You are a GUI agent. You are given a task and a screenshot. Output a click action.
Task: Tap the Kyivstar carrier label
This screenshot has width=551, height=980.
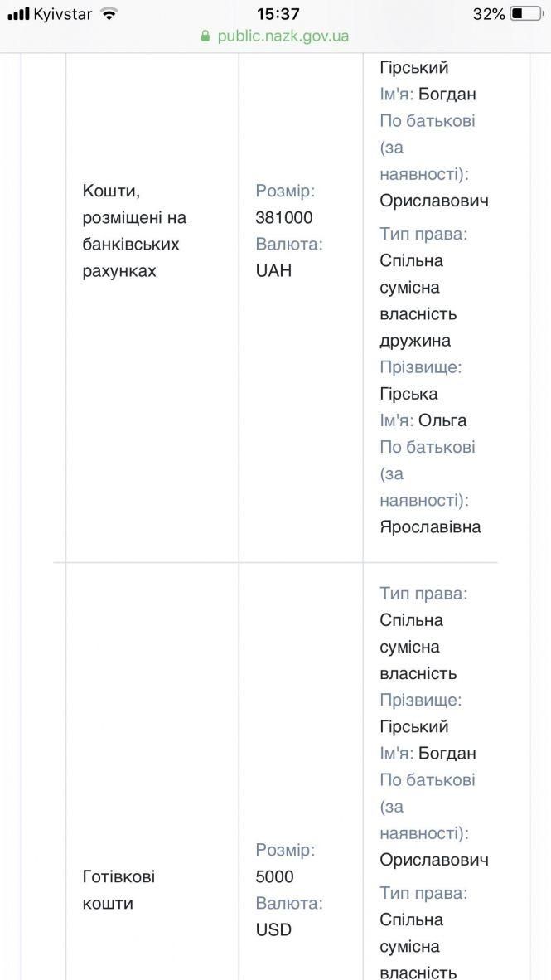coord(63,14)
